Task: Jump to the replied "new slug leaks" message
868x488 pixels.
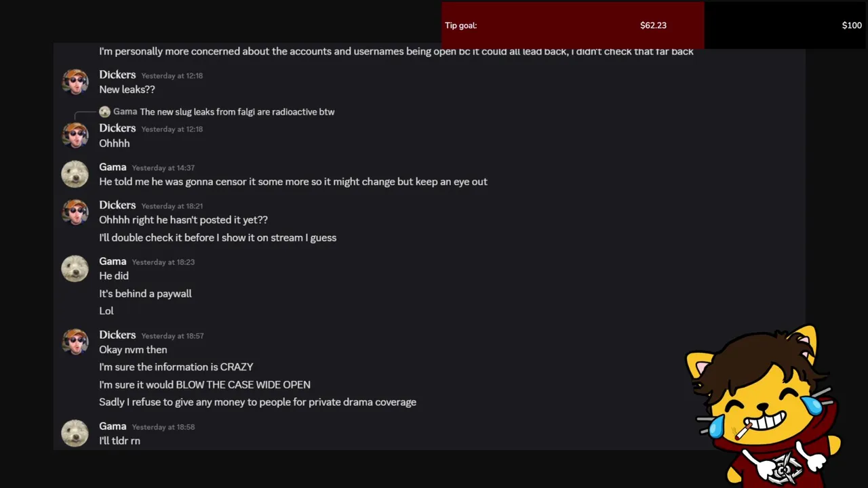Action: click(237, 112)
